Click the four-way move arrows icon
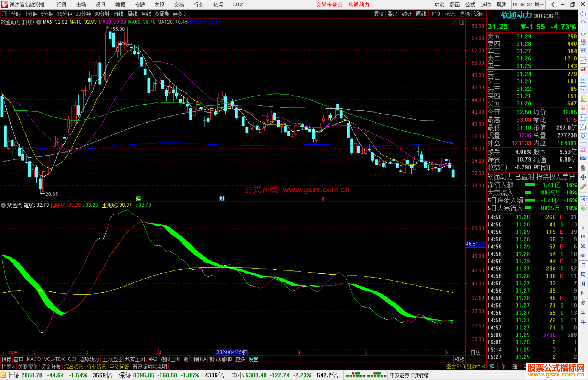588x380 pixels. 583,177
